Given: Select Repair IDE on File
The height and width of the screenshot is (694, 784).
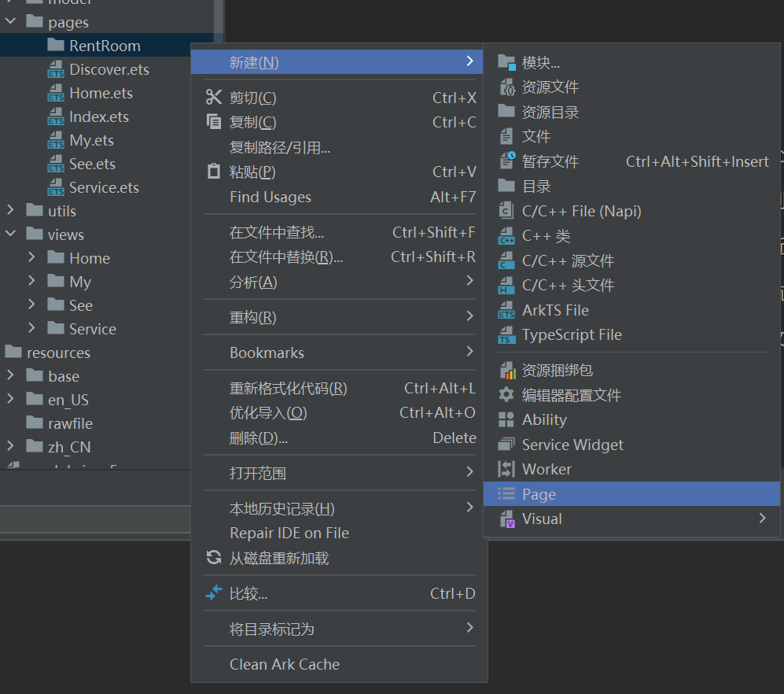Looking at the screenshot, I should (x=339, y=533).
